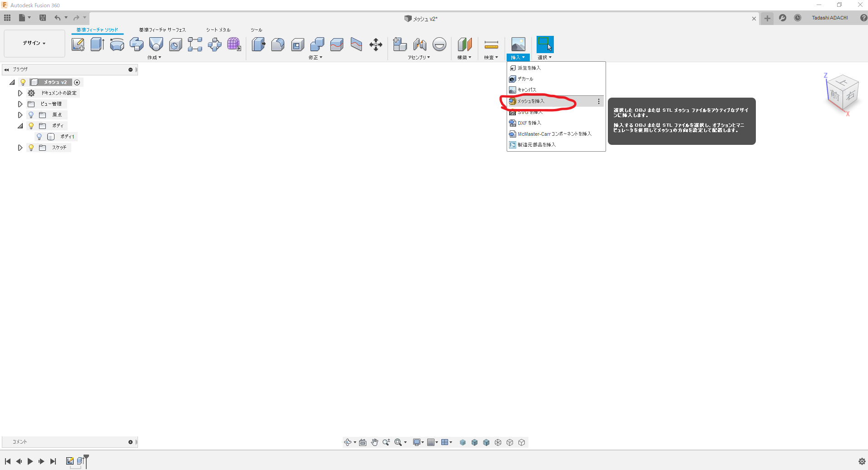Select the Move/Copy arrows icon
Viewport: 868px width, 470px height.
pyautogui.click(x=376, y=45)
